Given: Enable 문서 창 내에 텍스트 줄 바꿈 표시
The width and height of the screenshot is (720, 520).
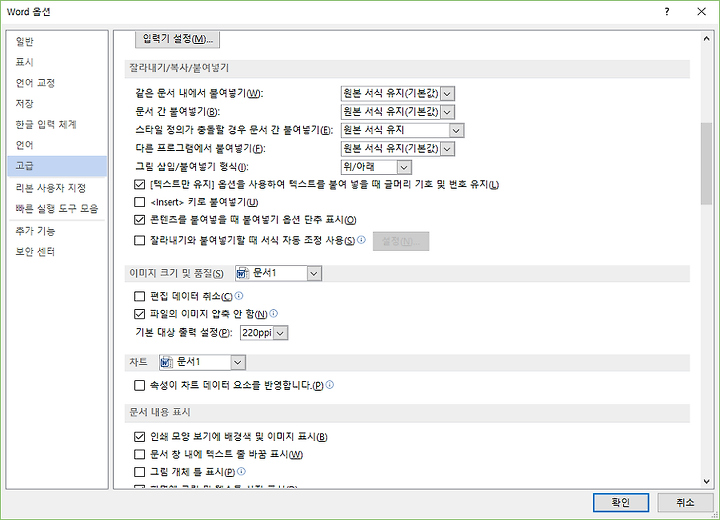Looking at the screenshot, I should [139, 454].
